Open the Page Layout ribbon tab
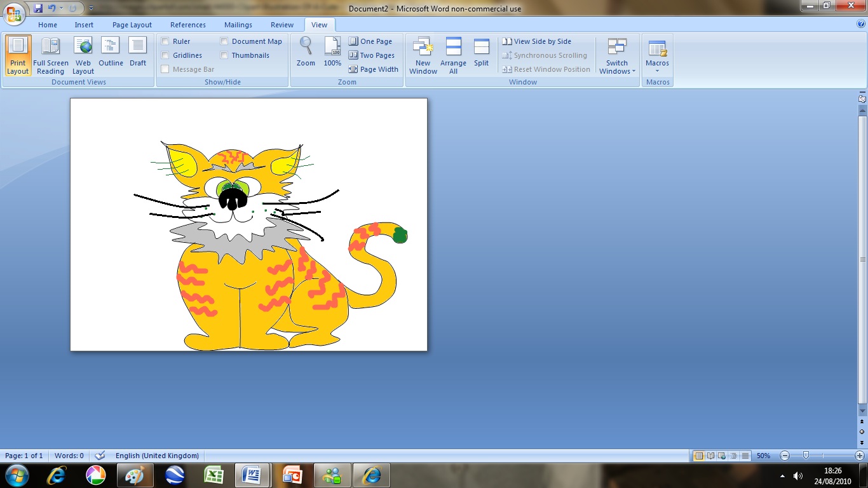The image size is (868, 488). [x=132, y=25]
